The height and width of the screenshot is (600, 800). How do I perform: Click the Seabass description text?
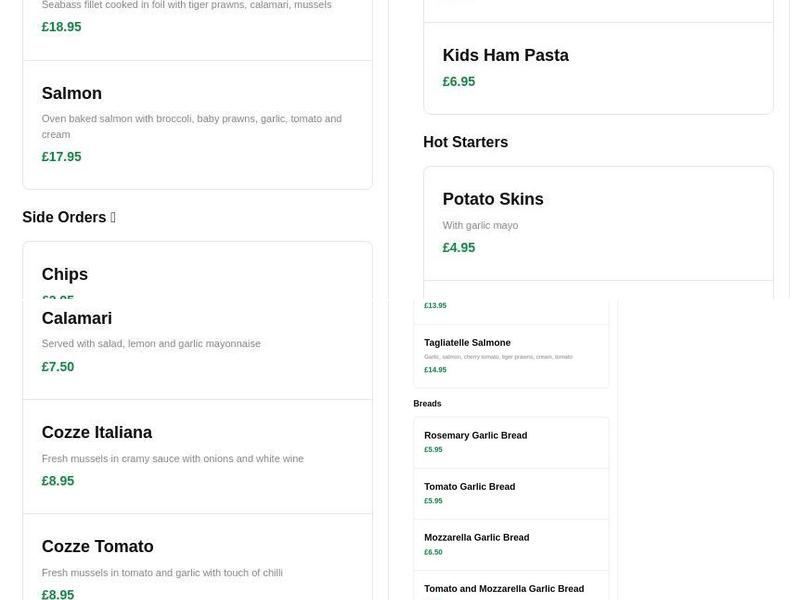click(185, 4)
